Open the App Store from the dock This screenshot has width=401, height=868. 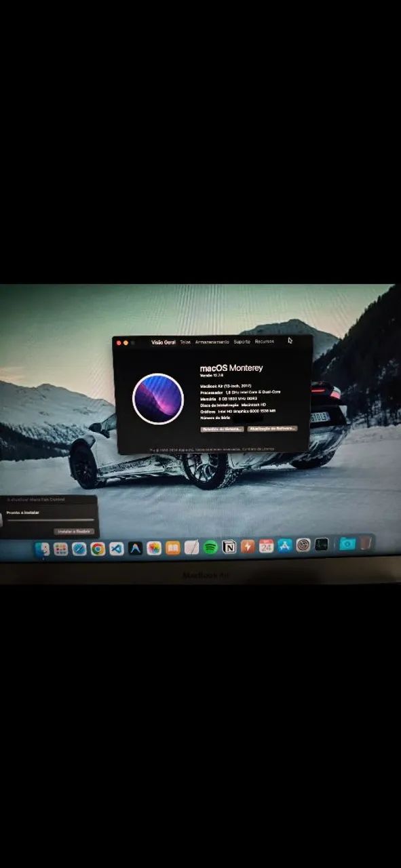(285, 545)
